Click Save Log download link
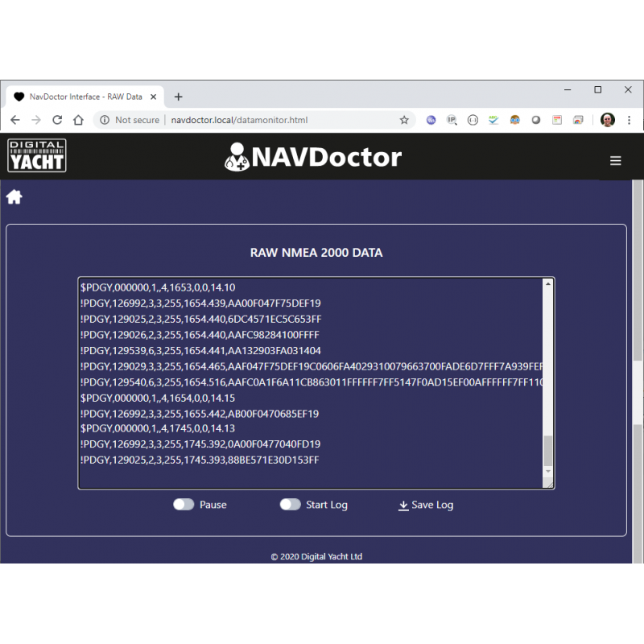Image resolution: width=644 pixels, height=644 pixels. (426, 505)
